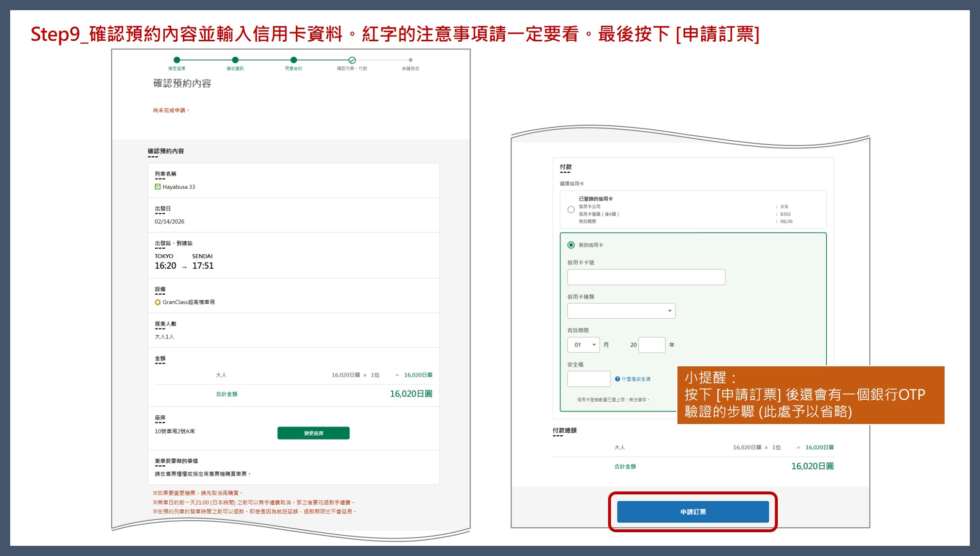Click the 指定座席 step label
Image resolution: width=980 pixels, height=556 pixels.
tap(177, 69)
